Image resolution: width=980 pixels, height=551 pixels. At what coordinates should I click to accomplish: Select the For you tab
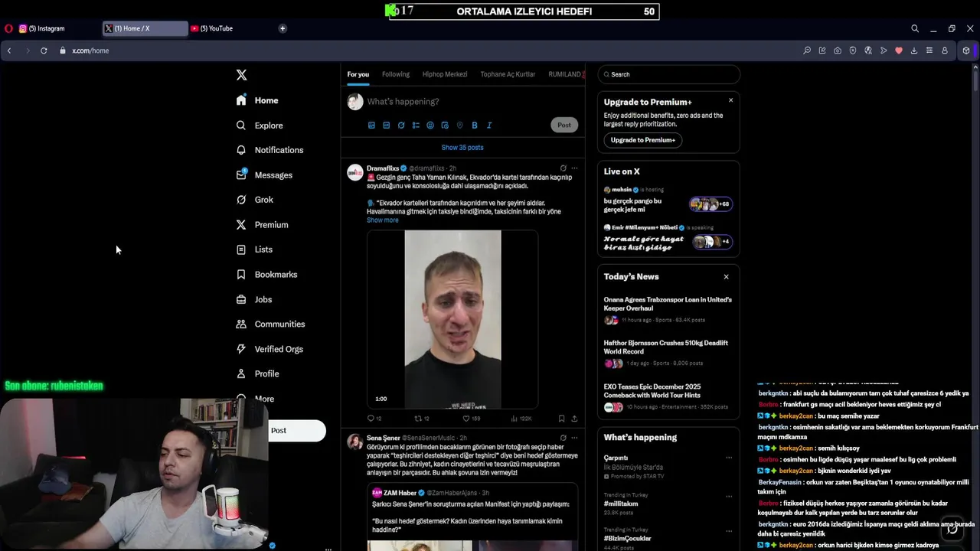tap(358, 74)
